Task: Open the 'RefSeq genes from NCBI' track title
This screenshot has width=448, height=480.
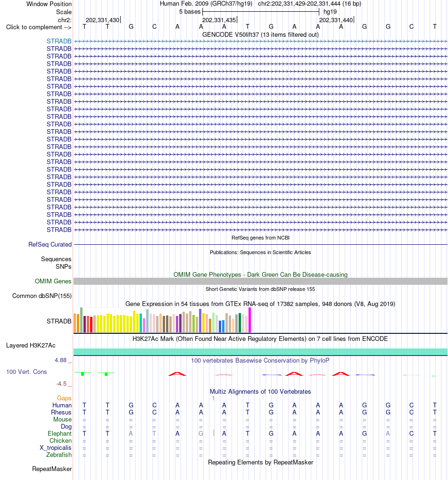Action: click(x=260, y=238)
